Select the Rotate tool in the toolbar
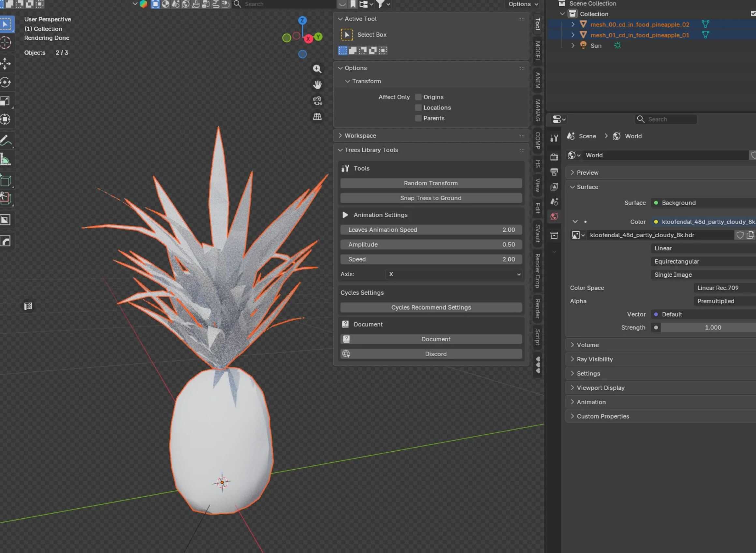Image resolution: width=756 pixels, height=553 pixels. (x=6, y=82)
